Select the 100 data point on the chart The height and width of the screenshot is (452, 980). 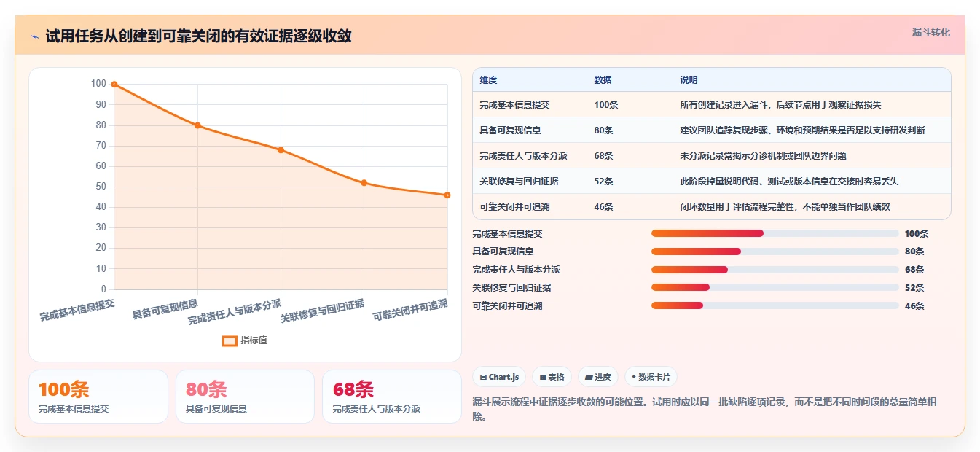tap(114, 84)
